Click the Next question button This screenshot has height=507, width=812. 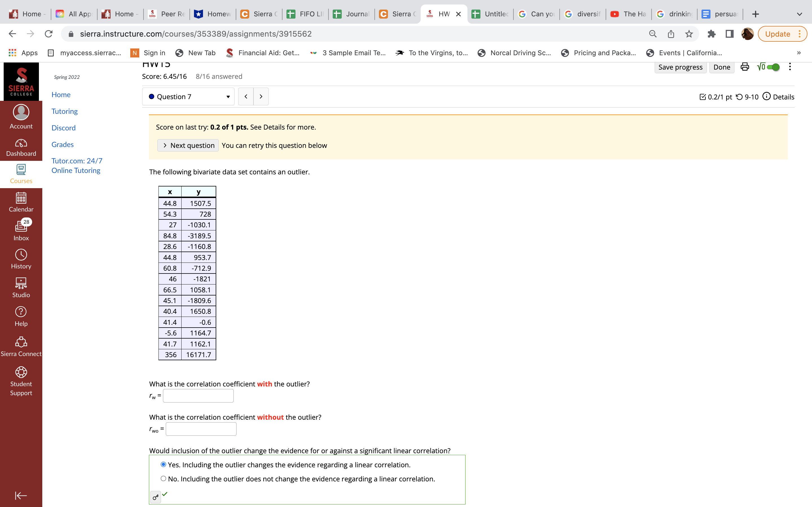point(188,145)
